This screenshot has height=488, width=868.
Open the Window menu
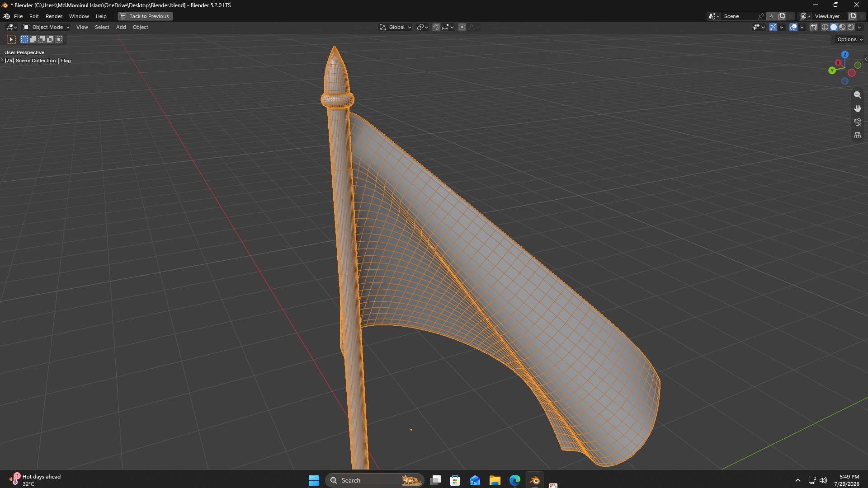pos(79,16)
